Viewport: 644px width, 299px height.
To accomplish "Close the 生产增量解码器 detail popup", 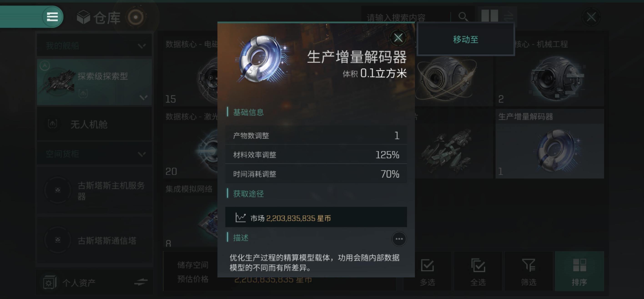I will (x=398, y=38).
